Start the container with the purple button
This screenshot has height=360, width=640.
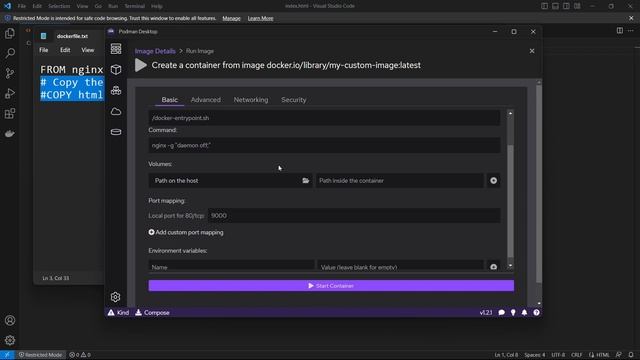coord(331,286)
